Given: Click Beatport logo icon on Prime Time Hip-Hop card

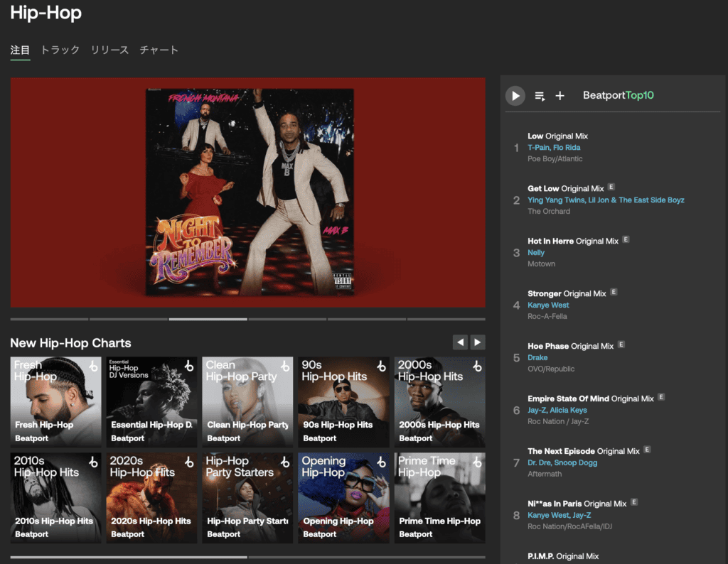Looking at the screenshot, I should [477, 462].
